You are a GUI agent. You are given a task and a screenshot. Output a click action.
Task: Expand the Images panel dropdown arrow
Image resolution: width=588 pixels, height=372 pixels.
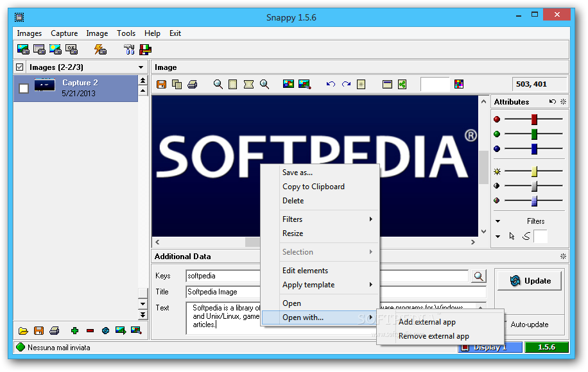click(141, 67)
